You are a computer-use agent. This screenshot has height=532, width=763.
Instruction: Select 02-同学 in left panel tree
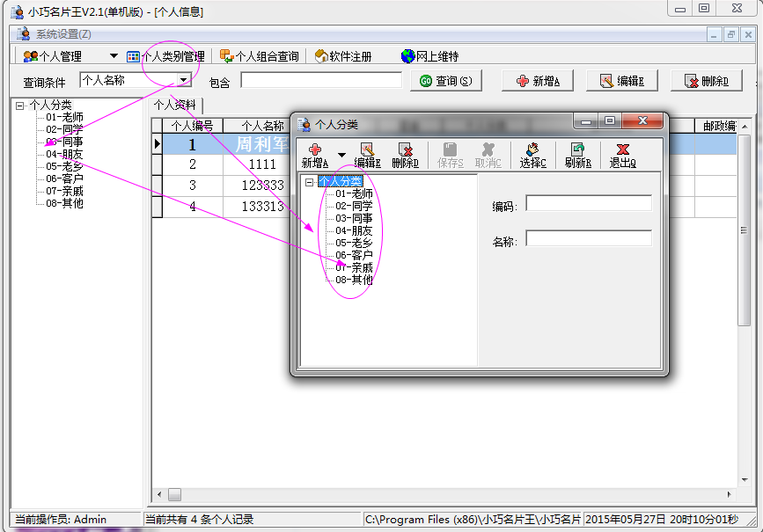pos(64,129)
